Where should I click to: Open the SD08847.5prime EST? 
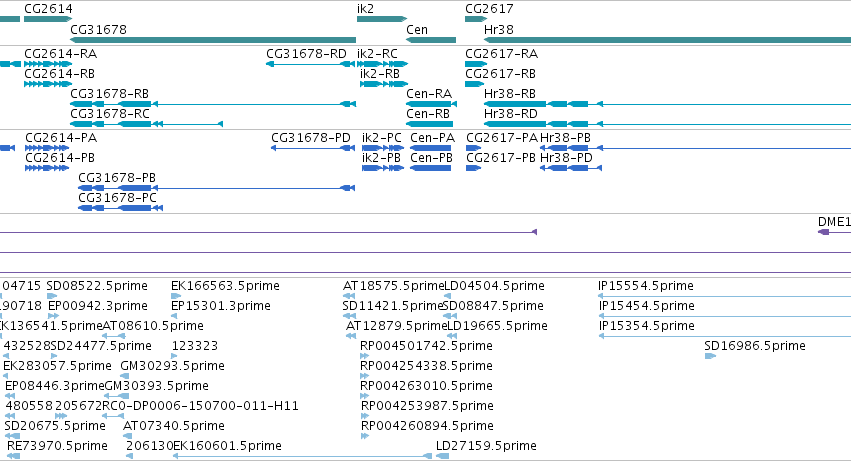click(x=493, y=306)
